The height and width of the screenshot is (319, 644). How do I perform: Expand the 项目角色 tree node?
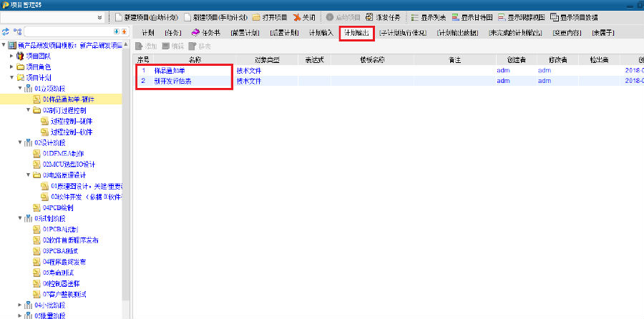pos(11,67)
